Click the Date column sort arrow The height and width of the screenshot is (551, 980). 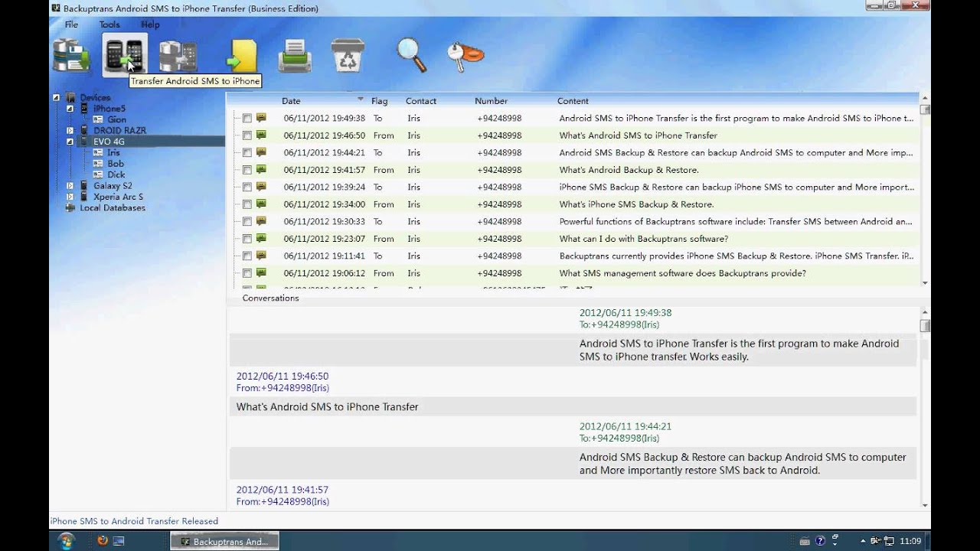[361, 99]
